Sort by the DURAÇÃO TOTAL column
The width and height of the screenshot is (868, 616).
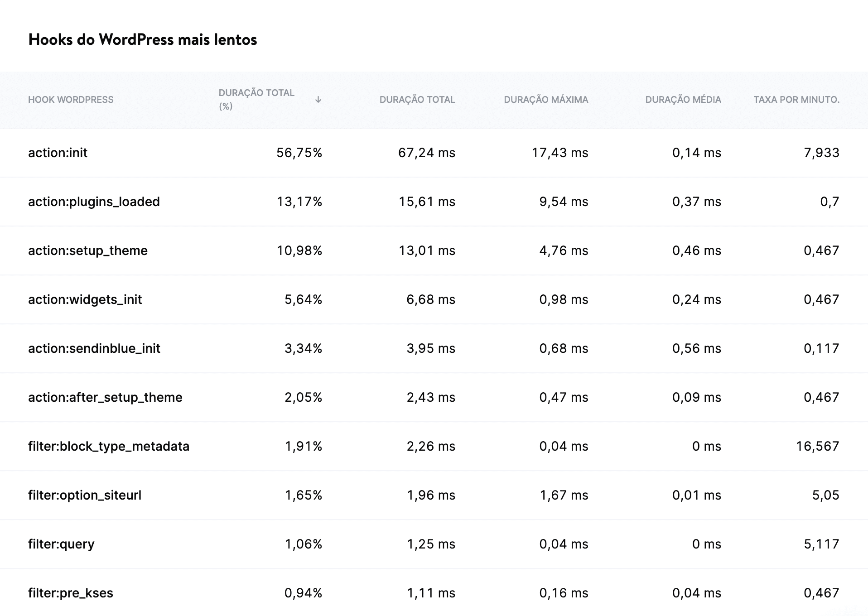[x=417, y=100]
